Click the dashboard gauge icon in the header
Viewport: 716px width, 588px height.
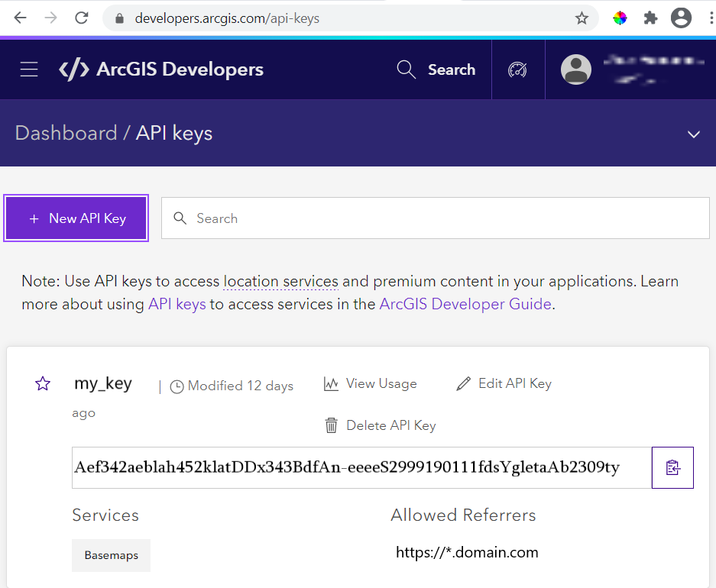pos(518,69)
